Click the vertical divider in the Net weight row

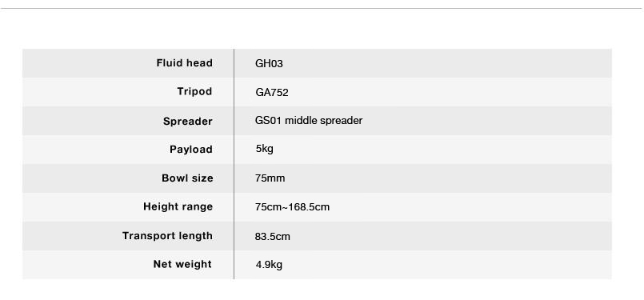[234, 265]
